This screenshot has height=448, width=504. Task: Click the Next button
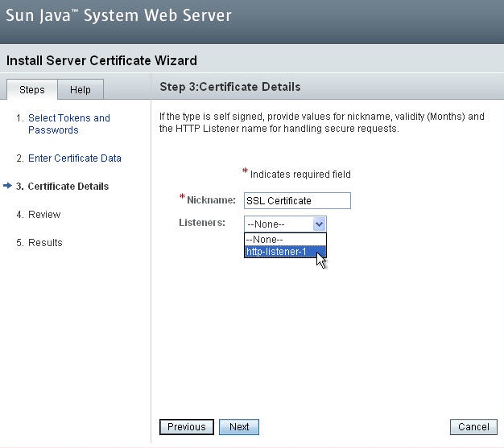(239, 427)
